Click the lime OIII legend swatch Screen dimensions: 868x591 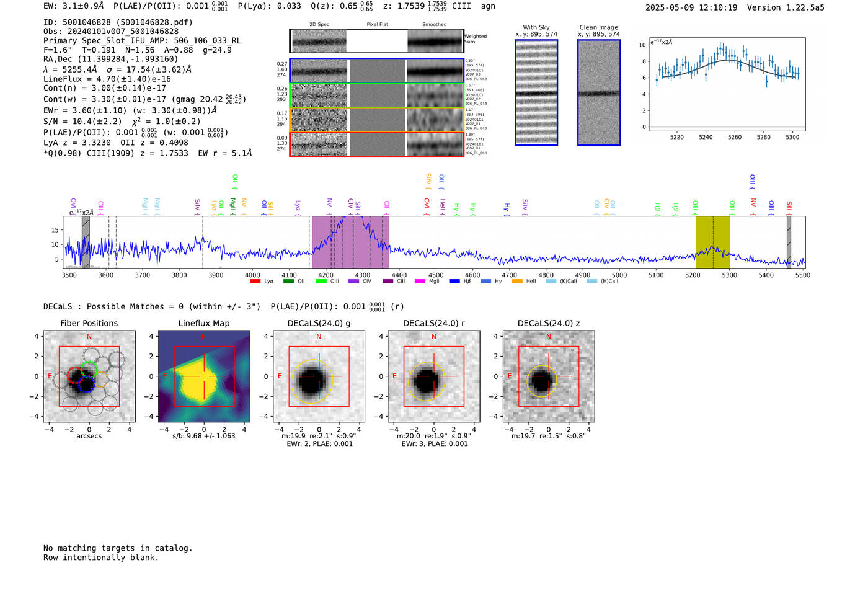point(321,282)
